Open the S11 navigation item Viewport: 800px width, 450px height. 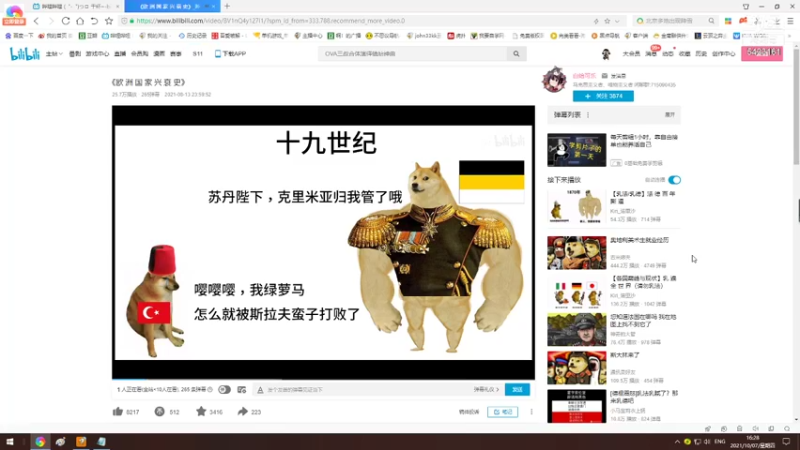[x=197, y=54]
